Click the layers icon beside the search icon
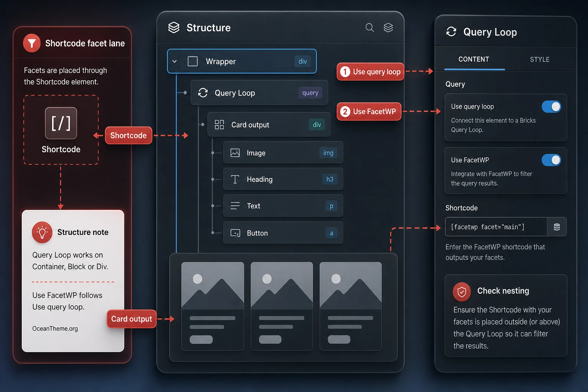Viewport: 588px width, 392px height. coord(388,28)
